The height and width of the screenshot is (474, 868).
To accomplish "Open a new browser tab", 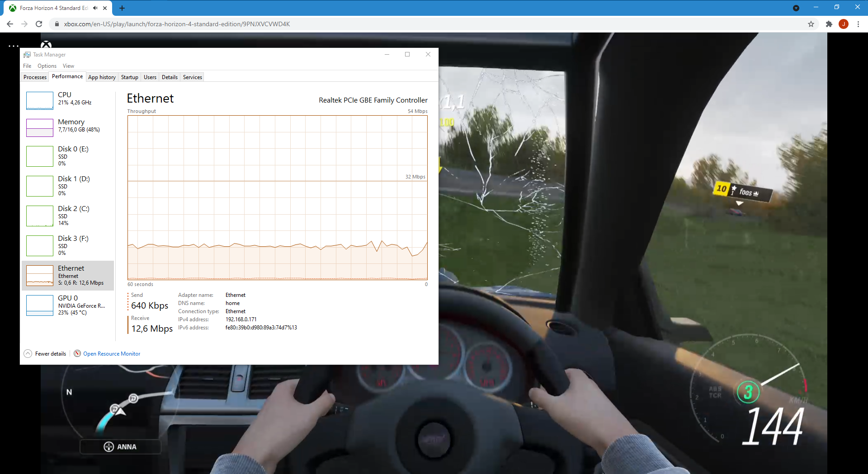I will [x=122, y=8].
